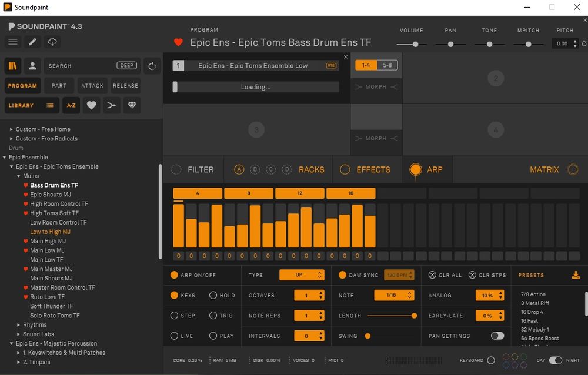This screenshot has height=375, width=588.
Task: Click the refresh library icon
Action: (152, 66)
